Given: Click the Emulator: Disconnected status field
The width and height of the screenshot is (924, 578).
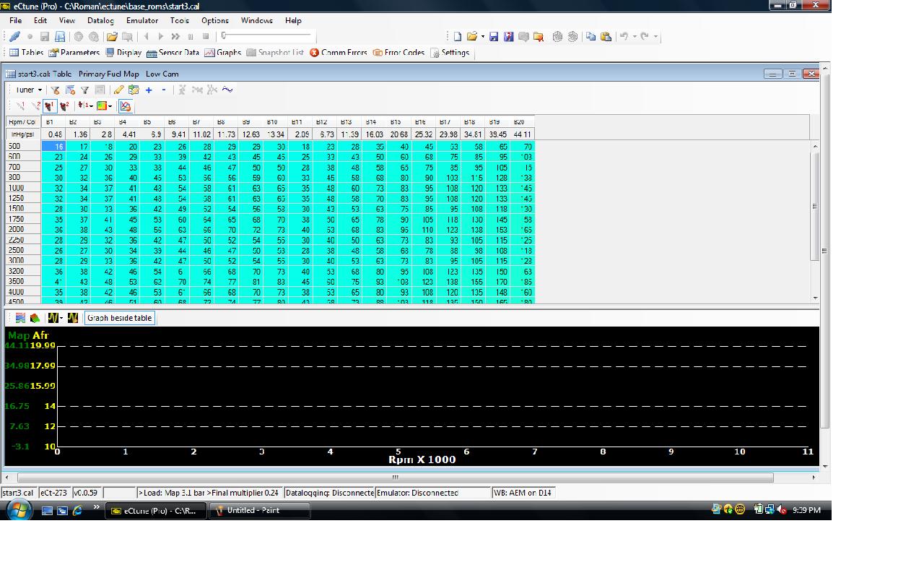Looking at the screenshot, I should (x=432, y=493).
